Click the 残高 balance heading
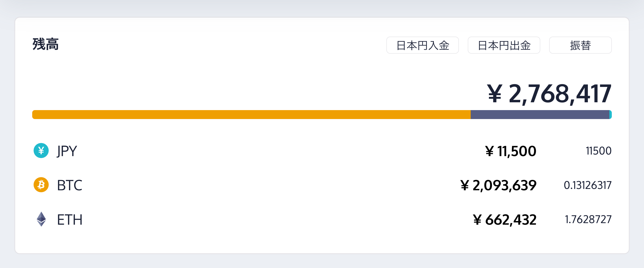 (x=45, y=44)
